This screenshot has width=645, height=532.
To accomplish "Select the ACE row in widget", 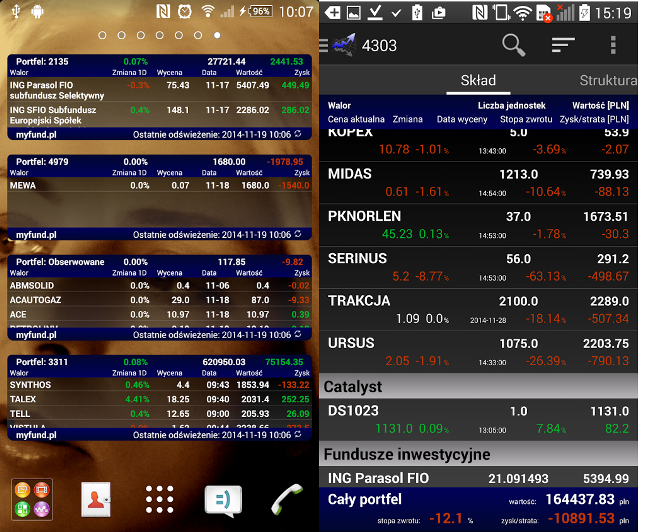I will click(x=160, y=314).
